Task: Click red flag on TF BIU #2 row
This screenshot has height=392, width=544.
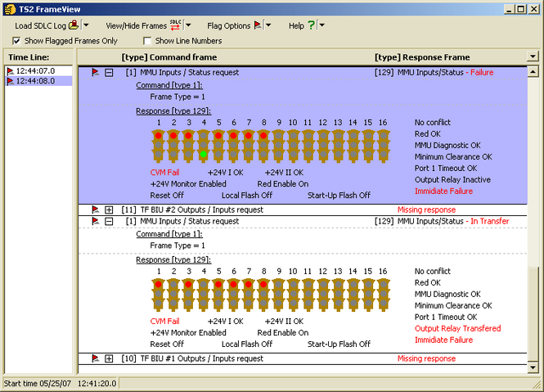Action: pyautogui.click(x=95, y=210)
